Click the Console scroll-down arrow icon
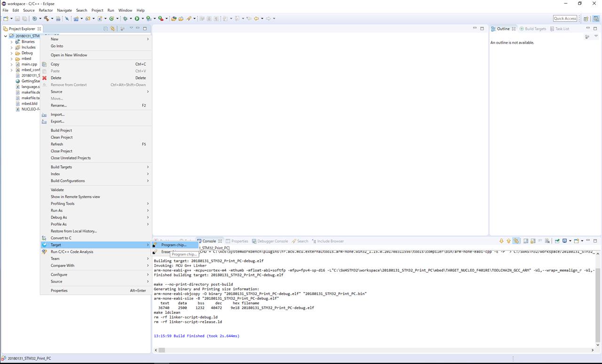Viewport: 602px width, 364px height. [501, 241]
